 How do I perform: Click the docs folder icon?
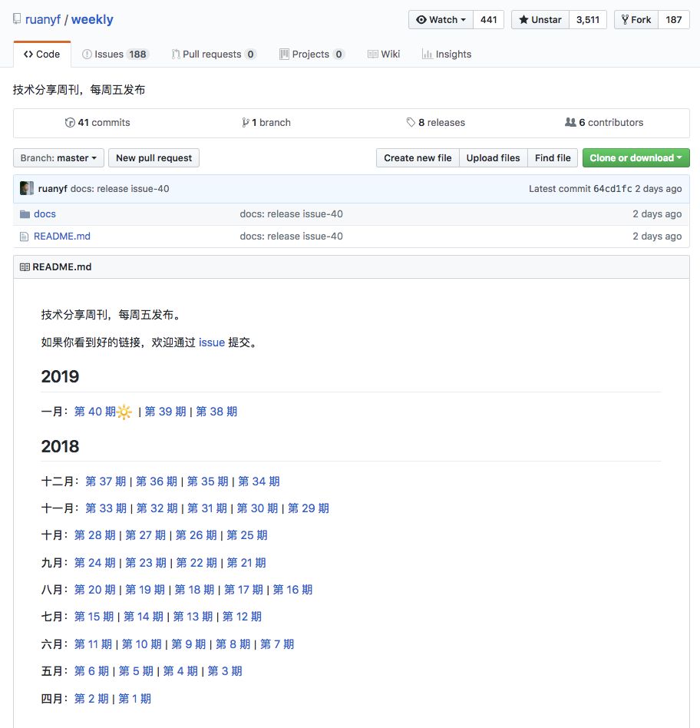click(25, 214)
